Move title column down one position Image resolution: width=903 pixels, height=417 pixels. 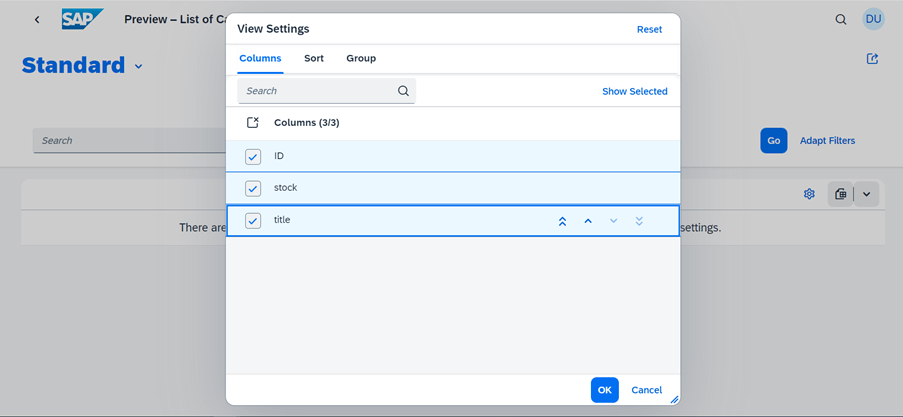click(613, 221)
